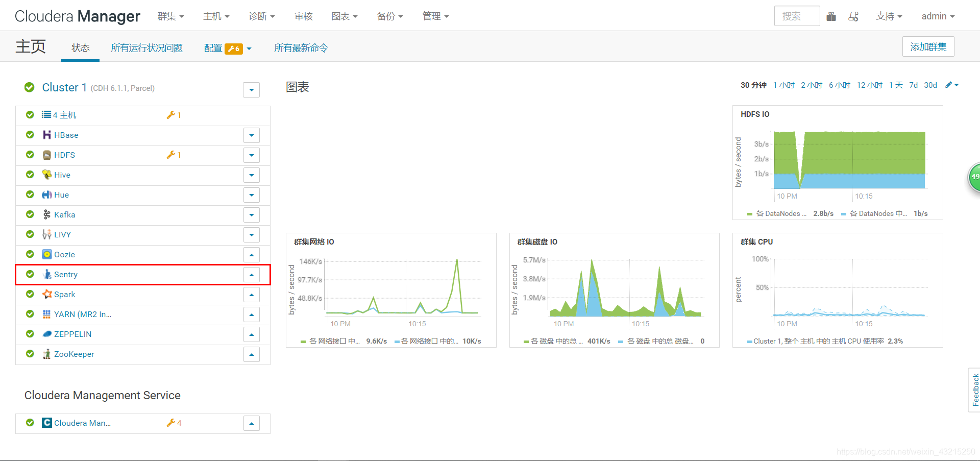Screen dimensions: 980x461
Task: Open the 群集网络 IO chart title
Action: coord(314,242)
